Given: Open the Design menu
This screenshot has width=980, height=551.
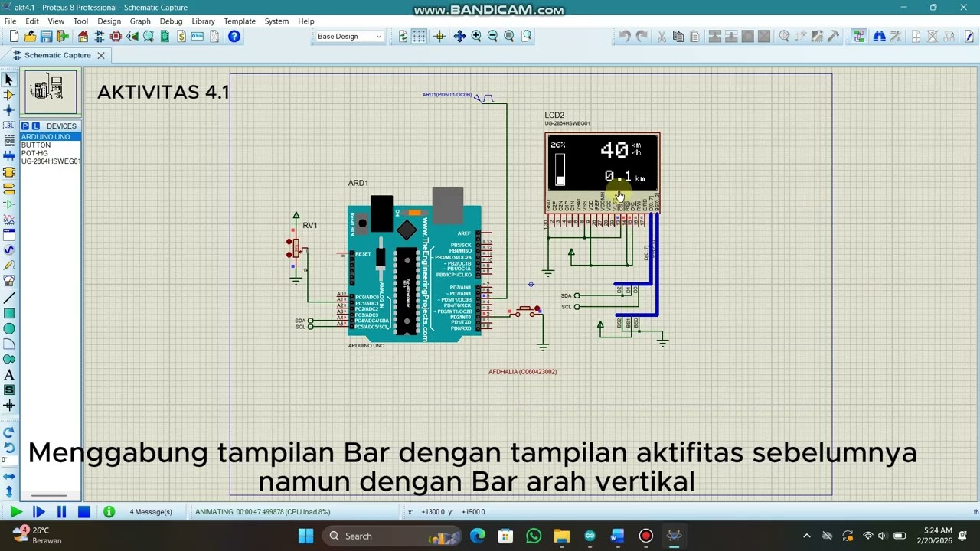Looking at the screenshot, I should (x=109, y=21).
